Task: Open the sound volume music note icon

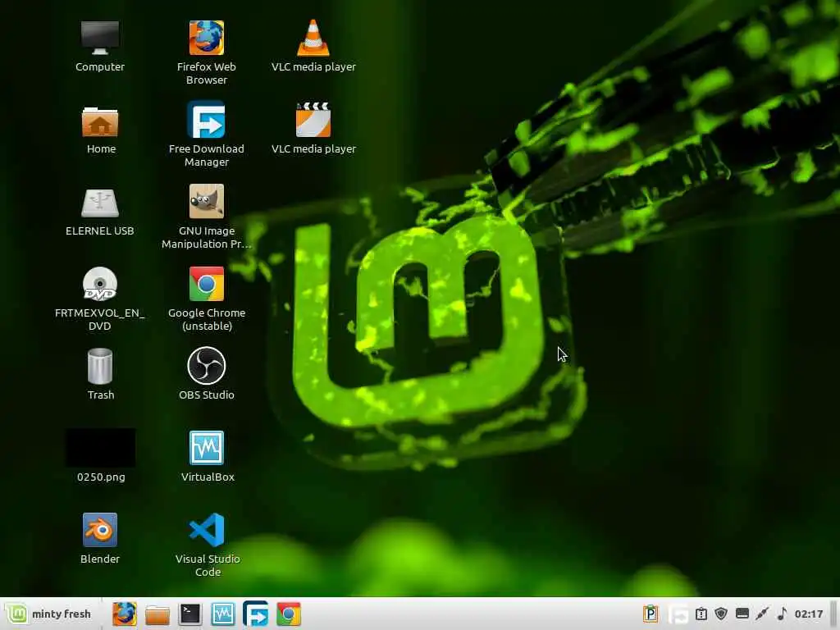Action: 782,614
